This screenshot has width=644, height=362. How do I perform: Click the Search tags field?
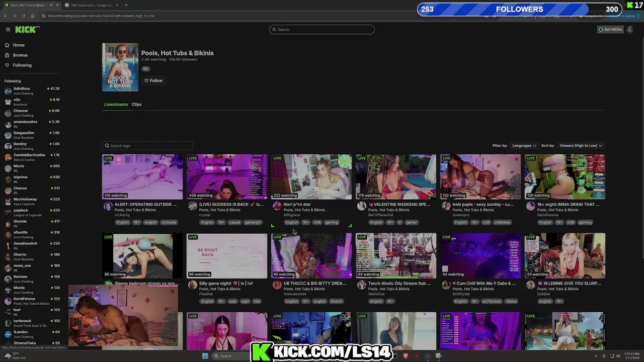point(147,145)
